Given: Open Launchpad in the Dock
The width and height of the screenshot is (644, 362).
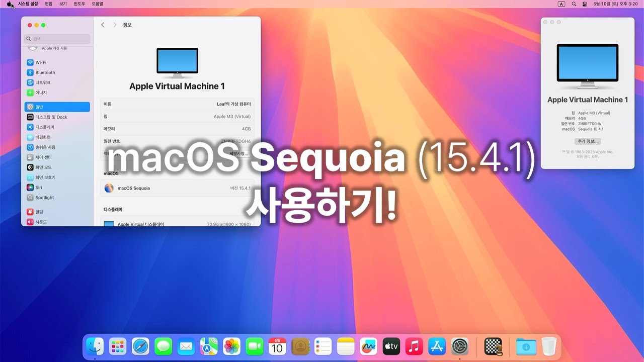Looking at the screenshot, I should tap(118, 346).
